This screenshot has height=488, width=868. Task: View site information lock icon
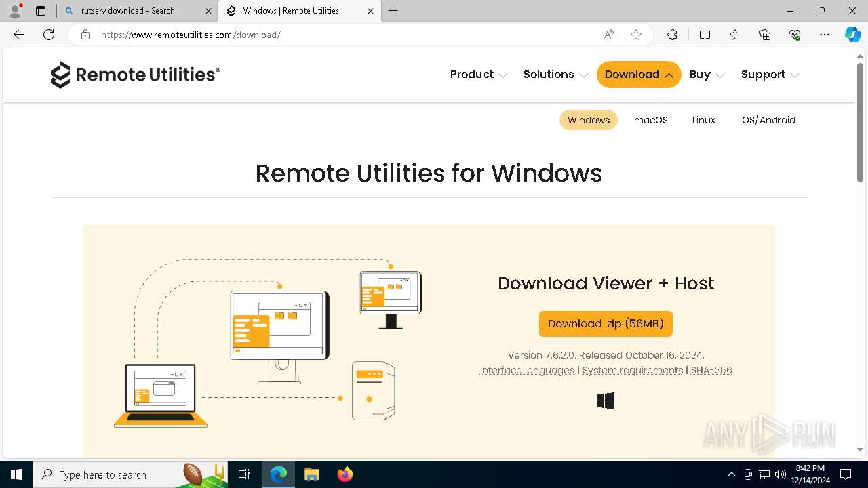(85, 35)
